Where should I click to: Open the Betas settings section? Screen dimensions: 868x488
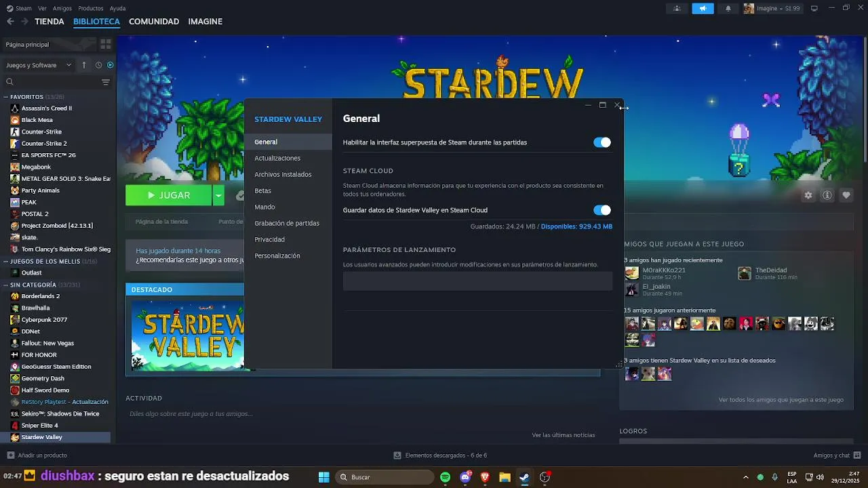[x=288, y=191]
